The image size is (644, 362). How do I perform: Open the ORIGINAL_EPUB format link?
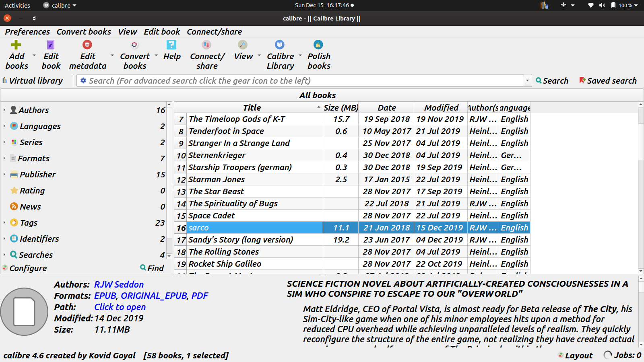pos(154,296)
